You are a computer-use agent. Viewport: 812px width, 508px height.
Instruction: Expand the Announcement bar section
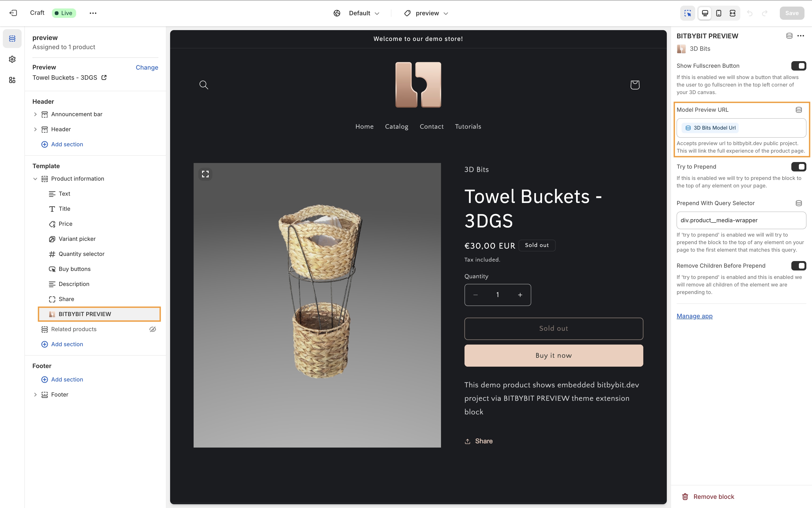click(35, 114)
